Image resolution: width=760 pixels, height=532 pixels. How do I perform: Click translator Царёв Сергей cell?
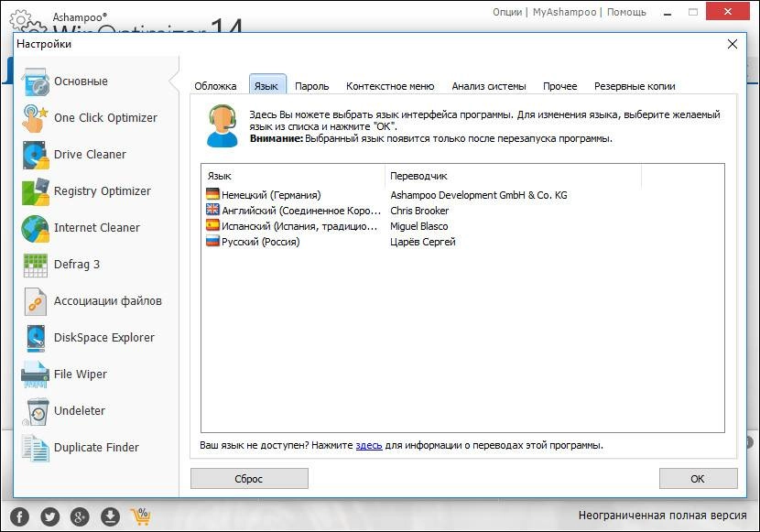tap(423, 242)
